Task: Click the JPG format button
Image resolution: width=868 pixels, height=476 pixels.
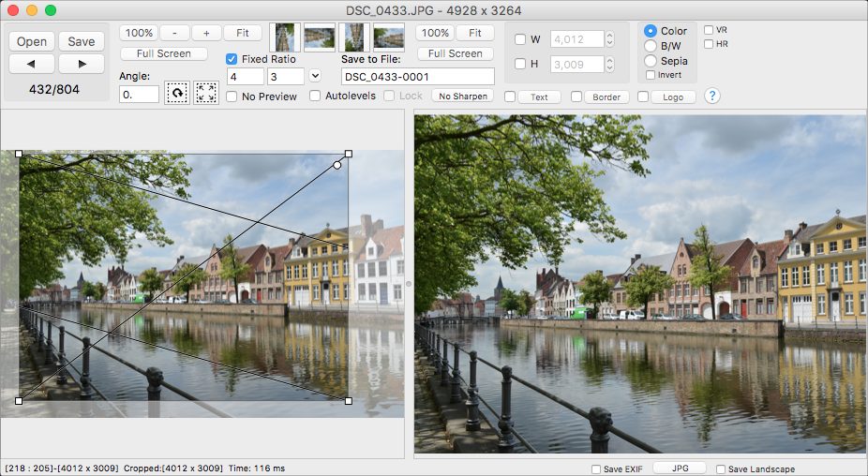Action: click(x=680, y=469)
